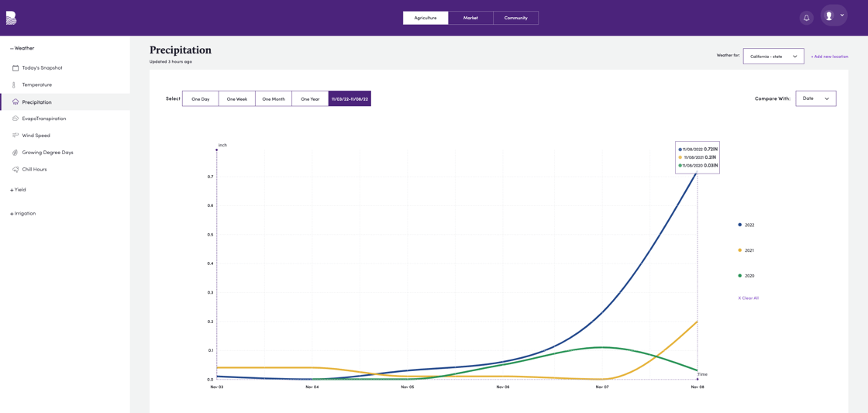Click the Chill Hours icon
The height and width of the screenshot is (413, 868).
[15, 169]
